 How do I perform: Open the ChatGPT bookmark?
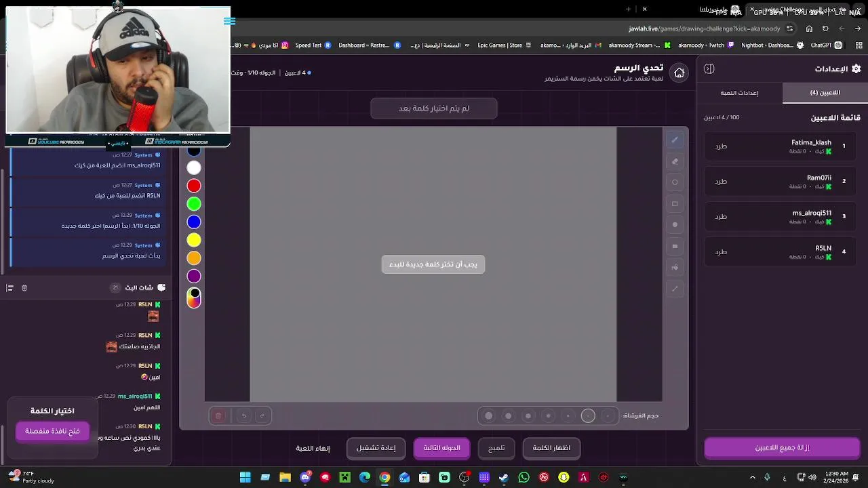click(826, 45)
